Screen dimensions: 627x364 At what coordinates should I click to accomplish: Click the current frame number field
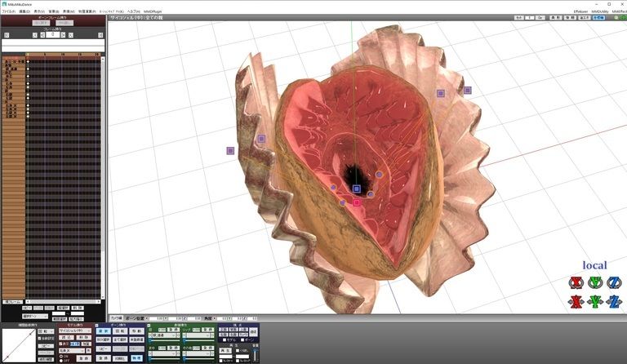point(53,35)
